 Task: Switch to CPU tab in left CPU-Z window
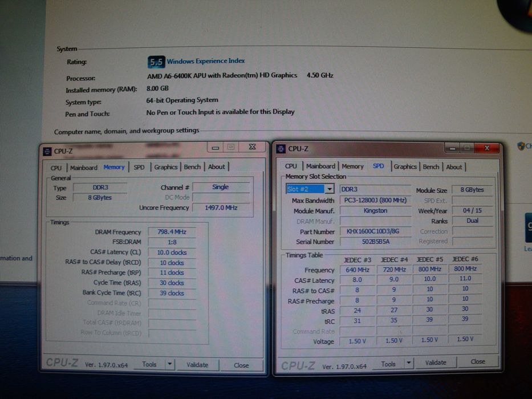tap(56, 168)
